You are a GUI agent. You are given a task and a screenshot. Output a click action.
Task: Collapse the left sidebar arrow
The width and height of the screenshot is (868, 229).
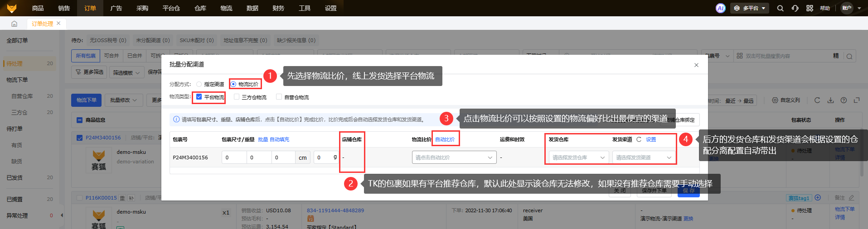(62, 215)
